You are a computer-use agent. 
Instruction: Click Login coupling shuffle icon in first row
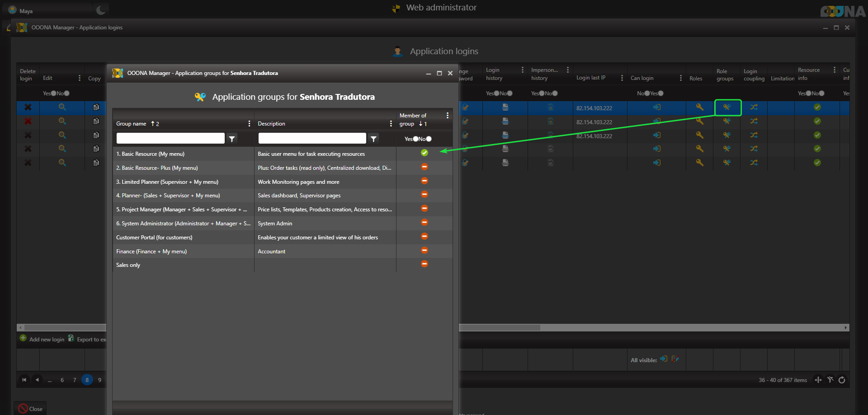tap(754, 107)
